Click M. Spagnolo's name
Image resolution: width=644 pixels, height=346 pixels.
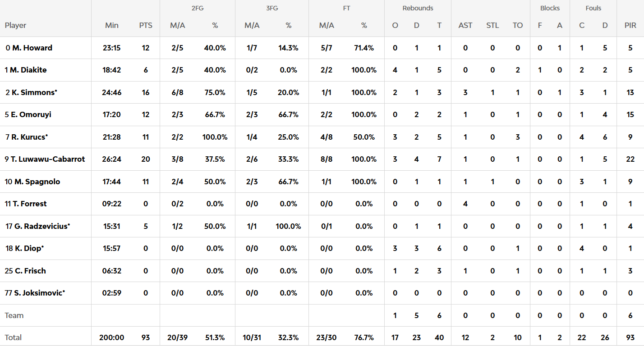[37, 182]
